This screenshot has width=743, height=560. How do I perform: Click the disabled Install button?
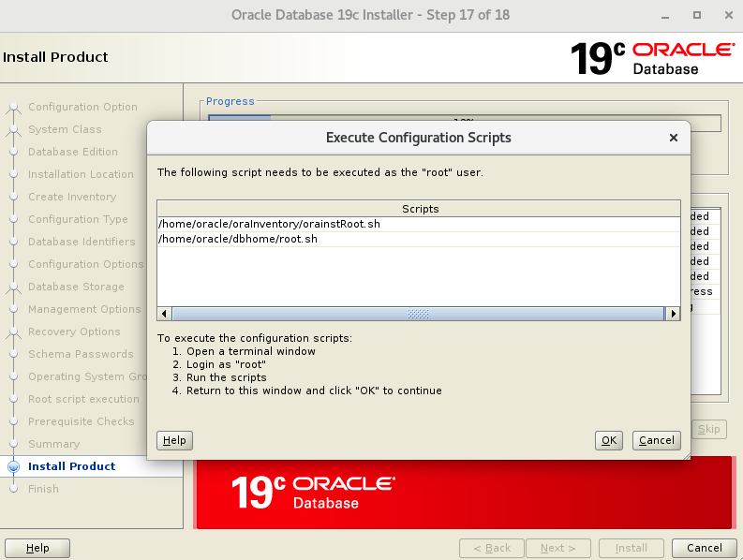click(632, 548)
